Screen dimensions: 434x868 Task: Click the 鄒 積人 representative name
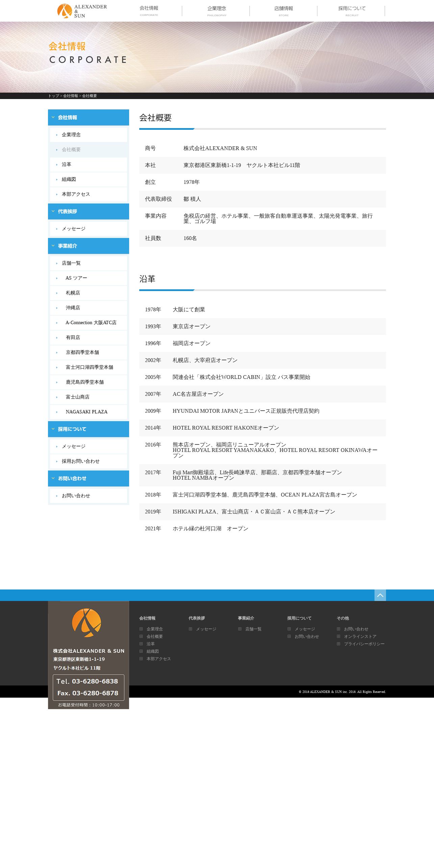192,199
